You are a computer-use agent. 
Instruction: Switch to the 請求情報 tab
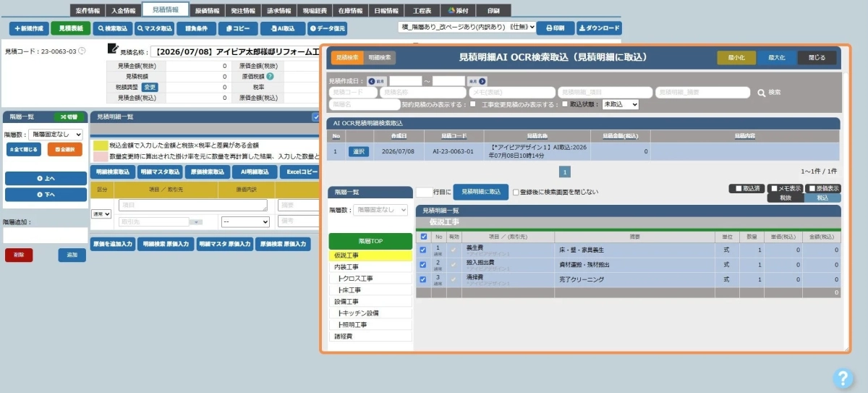278,11
